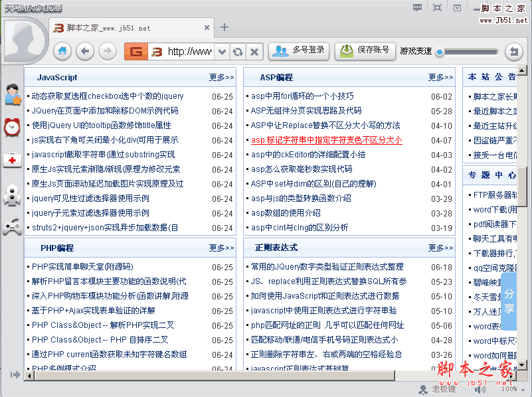
Task: Open the message/feedback icon at top right
Action: coord(417,7)
